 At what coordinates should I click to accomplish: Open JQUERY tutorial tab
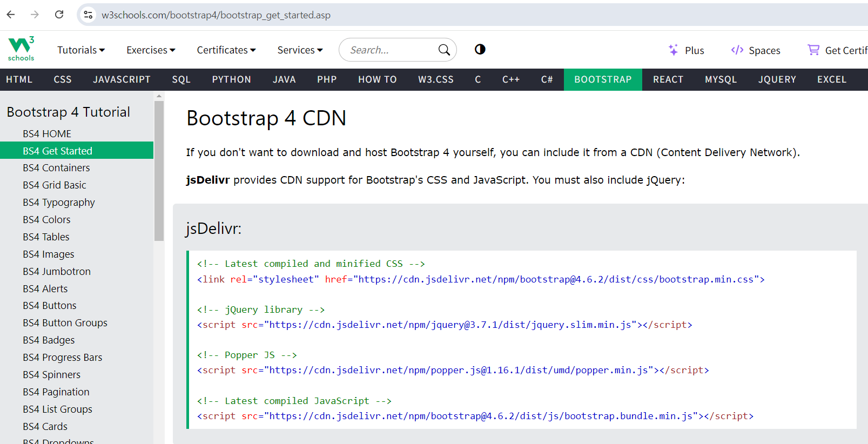pos(777,79)
